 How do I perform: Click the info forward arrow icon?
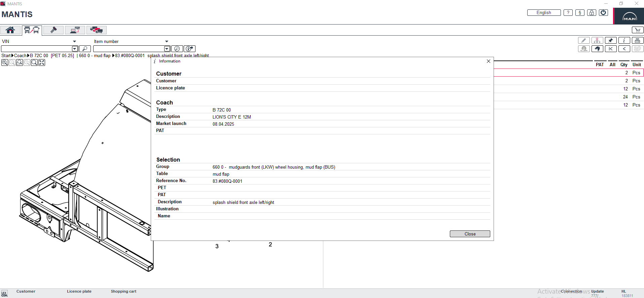point(190,49)
